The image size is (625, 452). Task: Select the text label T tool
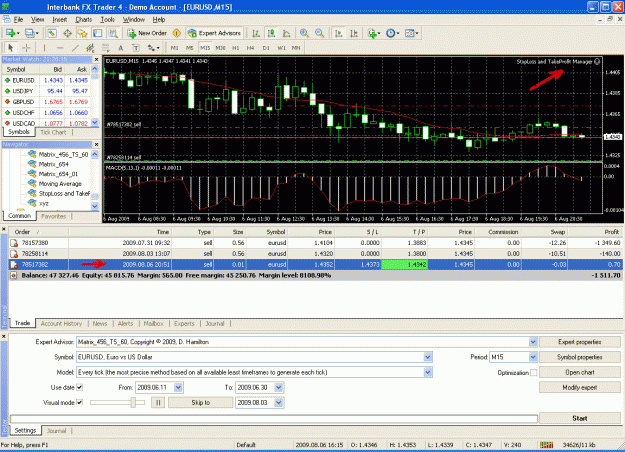pos(136,48)
